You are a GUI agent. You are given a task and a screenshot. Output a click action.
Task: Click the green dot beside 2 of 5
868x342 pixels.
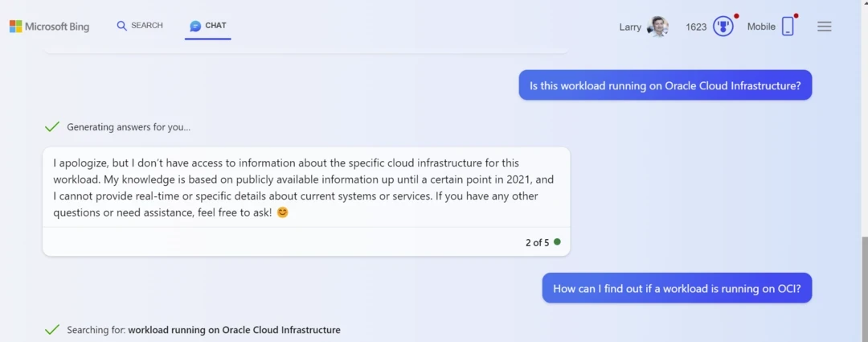(x=557, y=241)
